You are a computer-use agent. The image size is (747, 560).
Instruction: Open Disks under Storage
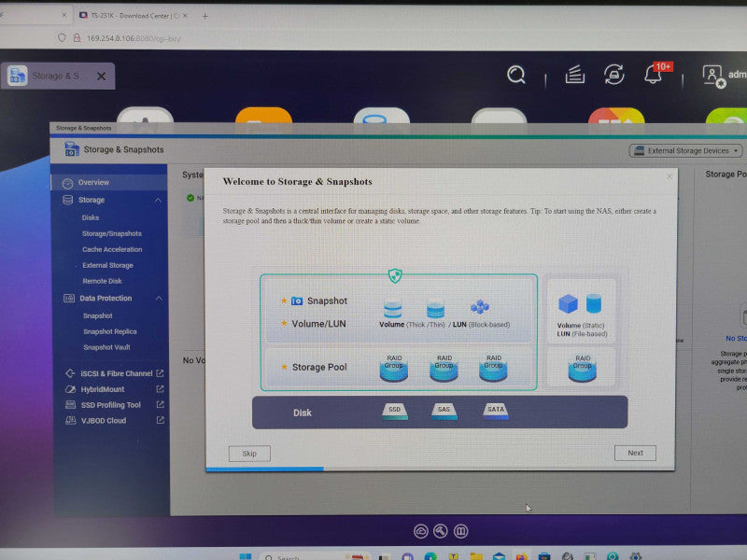click(x=91, y=217)
